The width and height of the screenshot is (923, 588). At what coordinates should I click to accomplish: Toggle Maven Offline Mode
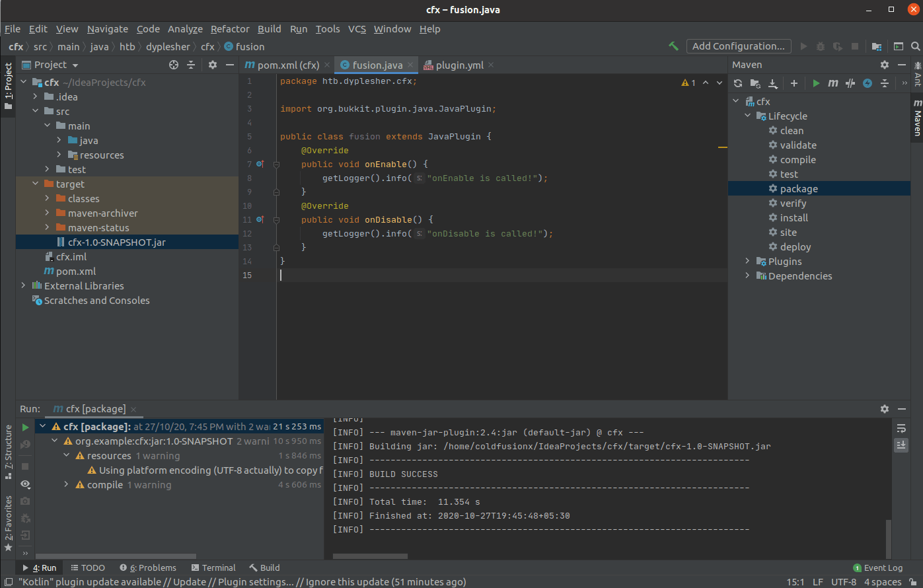tap(850, 83)
